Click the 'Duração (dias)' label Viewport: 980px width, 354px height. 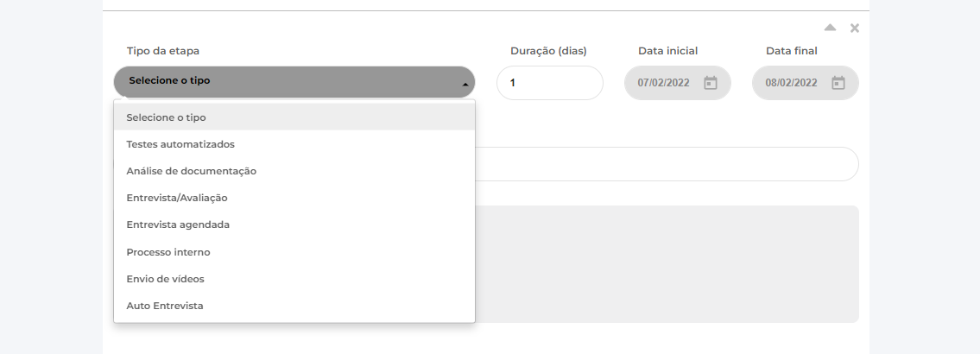coord(548,51)
